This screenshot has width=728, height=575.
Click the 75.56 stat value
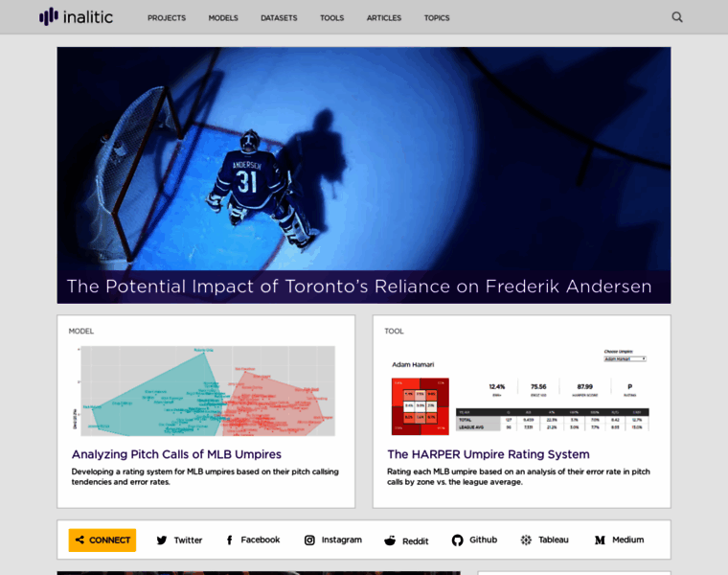pos(538,386)
